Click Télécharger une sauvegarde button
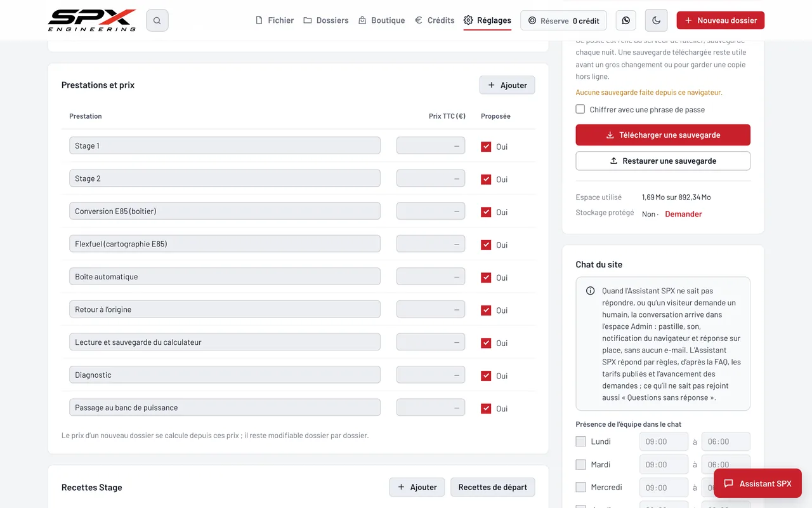The image size is (812, 508). tap(663, 135)
